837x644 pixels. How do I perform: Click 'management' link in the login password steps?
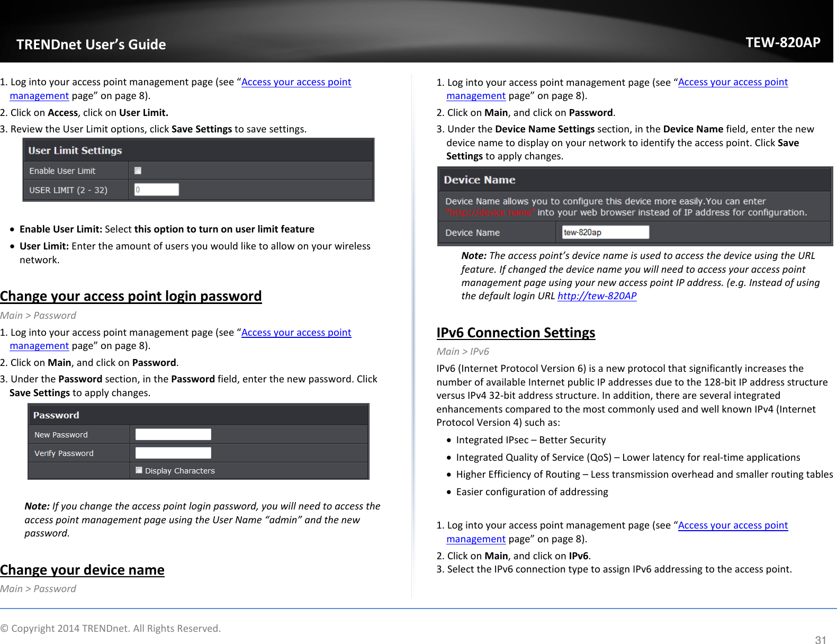pyautogui.click(x=39, y=346)
